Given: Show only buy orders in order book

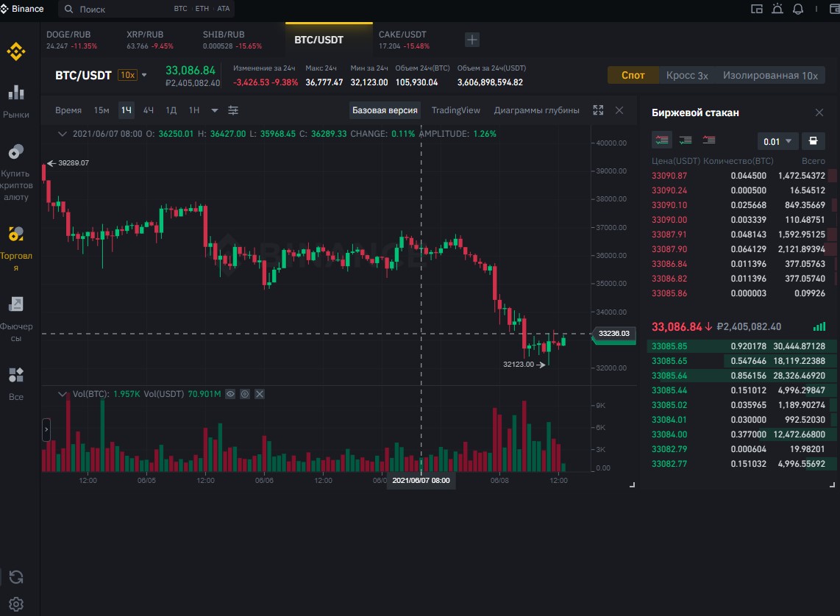Looking at the screenshot, I should 686,140.
